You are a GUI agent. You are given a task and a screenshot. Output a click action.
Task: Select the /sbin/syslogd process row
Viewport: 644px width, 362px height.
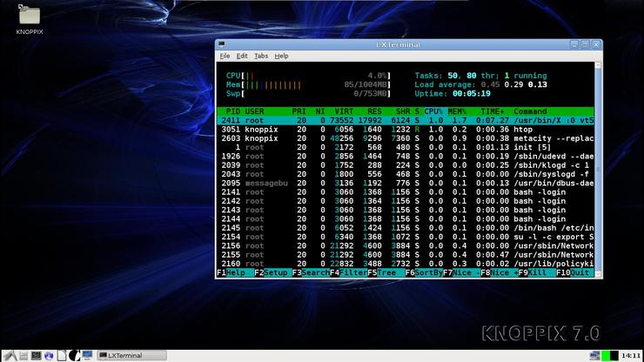pyautogui.click(x=406, y=174)
